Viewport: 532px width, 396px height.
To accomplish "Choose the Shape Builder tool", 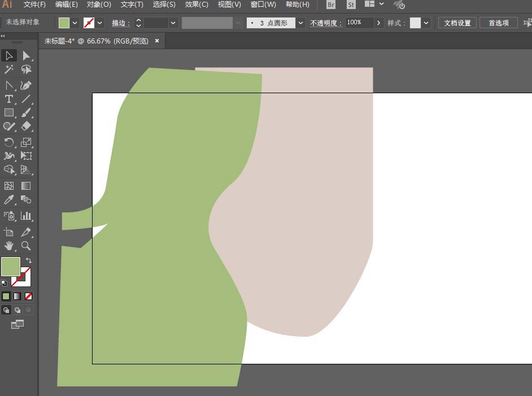I will [9, 169].
